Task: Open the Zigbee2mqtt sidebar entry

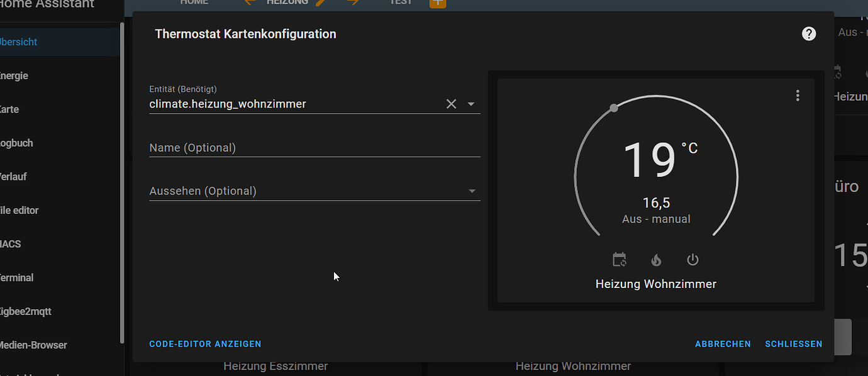Action: pyautogui.click(x=25, y=311)
